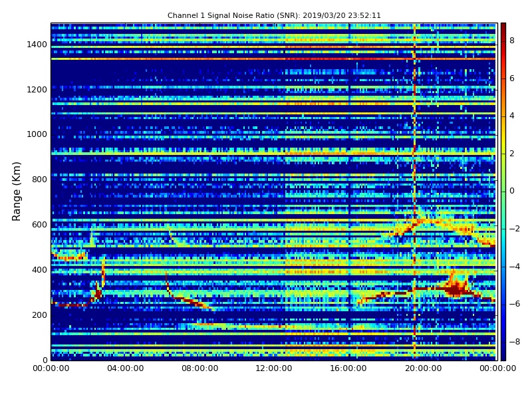
Task: Click the leftmost 00:00:00 time label
Action: coord(51,368)
